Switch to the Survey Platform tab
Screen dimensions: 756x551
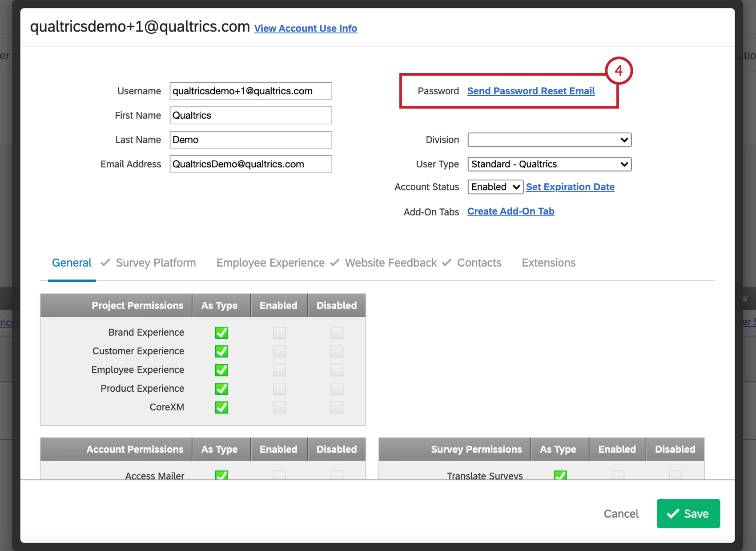coord(156,263)
